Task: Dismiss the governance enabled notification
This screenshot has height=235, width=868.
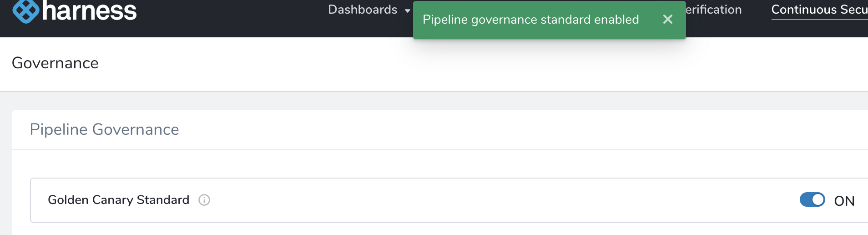Action: (667, 19)
